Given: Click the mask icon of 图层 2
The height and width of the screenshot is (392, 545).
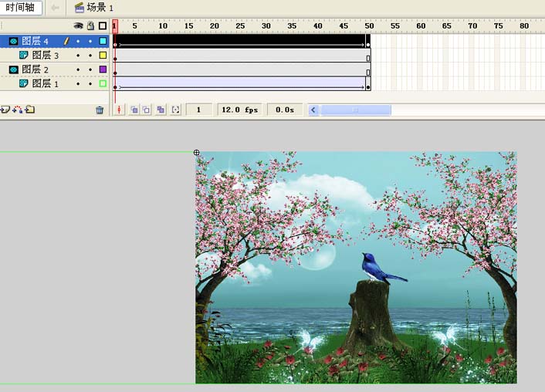Looking at the screenshot, I should tap(14, 69).
